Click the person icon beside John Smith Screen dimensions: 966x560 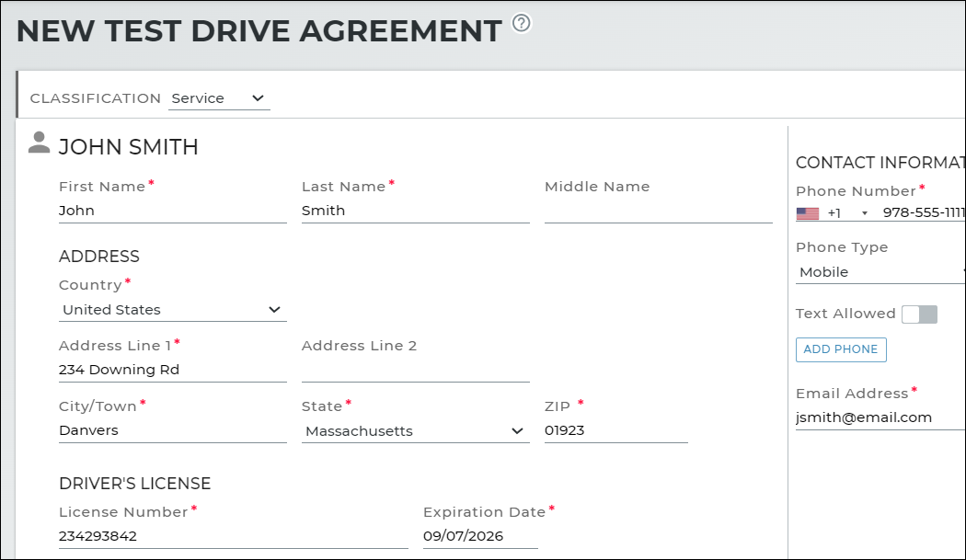(39, 143)
